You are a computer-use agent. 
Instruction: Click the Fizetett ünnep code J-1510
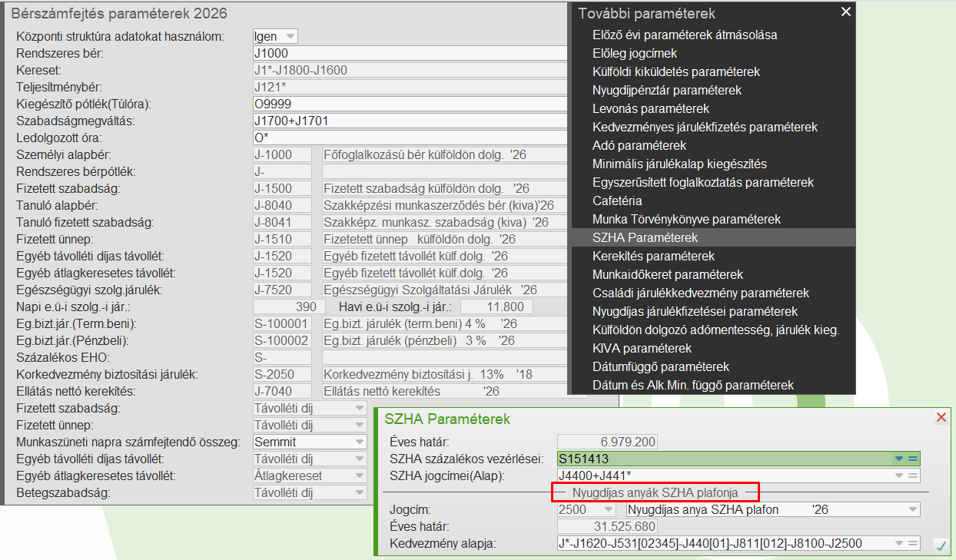pos(281,240)
